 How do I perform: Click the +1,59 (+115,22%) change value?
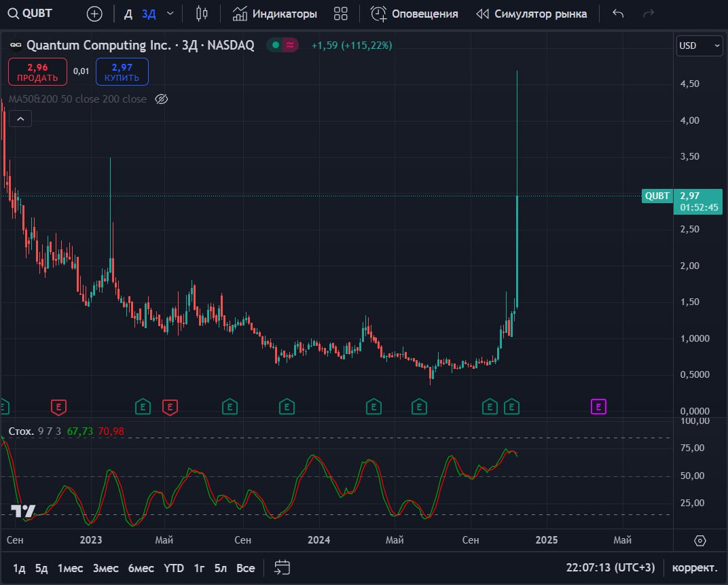click(x=352, y=45)
